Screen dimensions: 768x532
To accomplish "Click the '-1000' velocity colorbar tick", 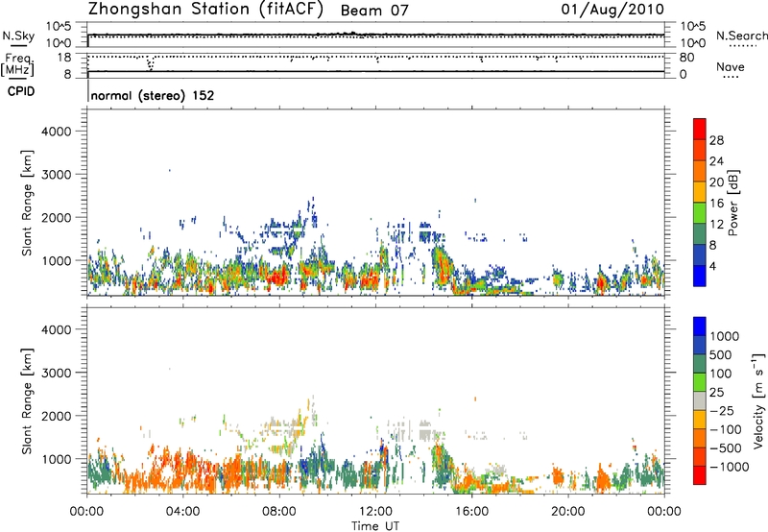I will [x=729, y=467].
